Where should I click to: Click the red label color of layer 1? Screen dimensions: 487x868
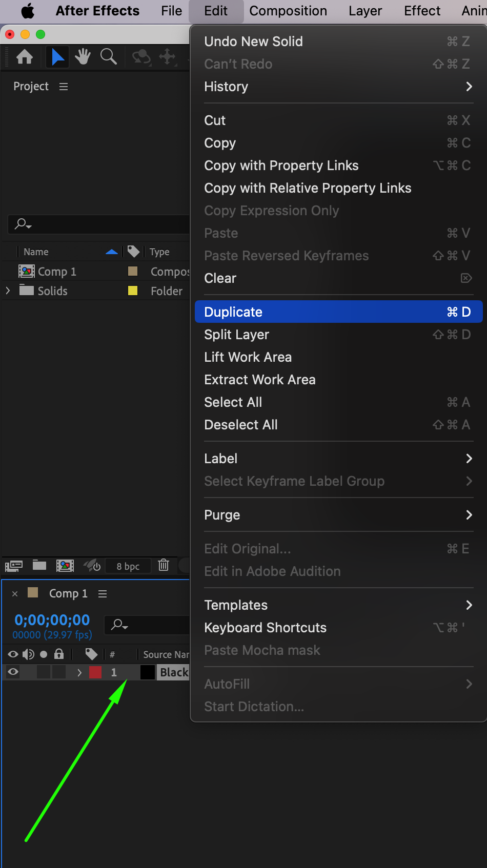[x=95, y=672]
